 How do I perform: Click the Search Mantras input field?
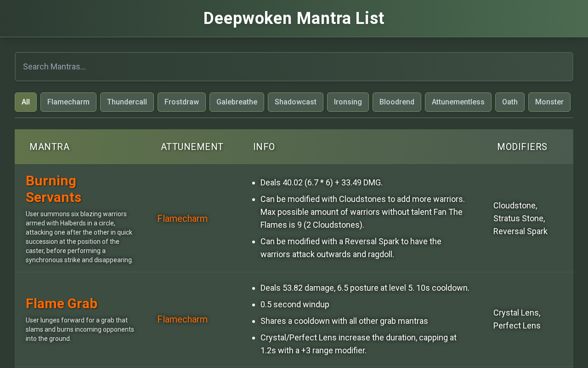(294, 67)
